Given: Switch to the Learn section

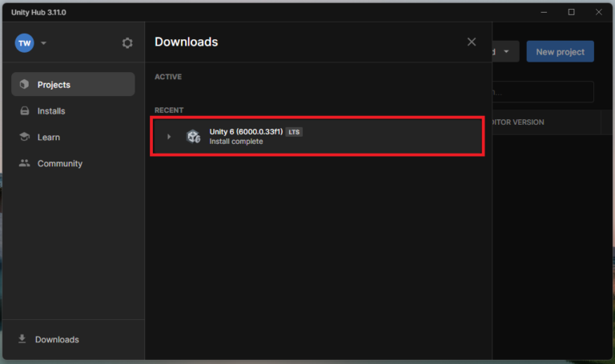Looking at the screenshot, I should pyautogui.click(x=48, y=138).
